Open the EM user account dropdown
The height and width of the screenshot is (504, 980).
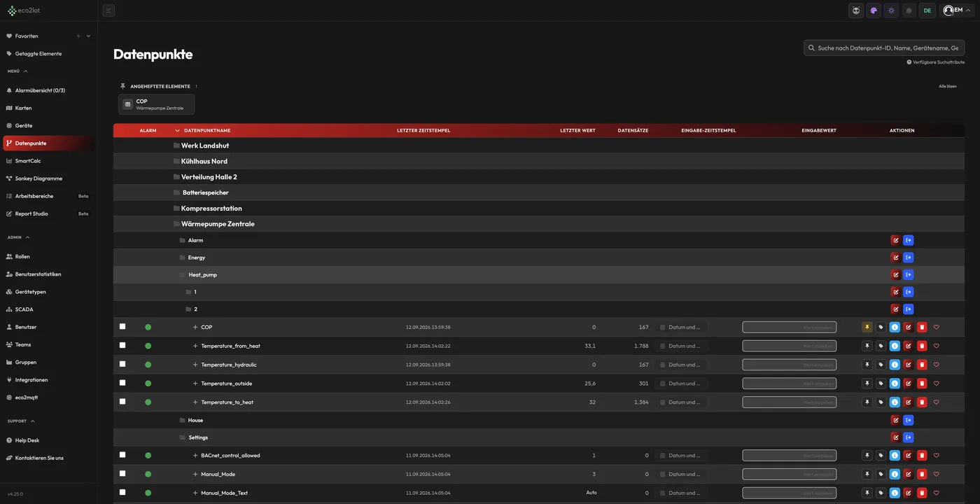click(x=957, y=10)
